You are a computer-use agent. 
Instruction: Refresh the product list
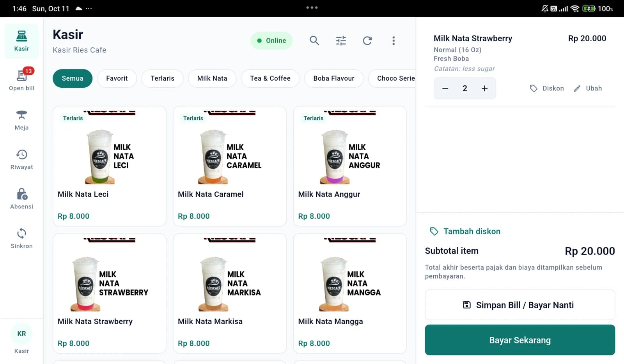367,41
